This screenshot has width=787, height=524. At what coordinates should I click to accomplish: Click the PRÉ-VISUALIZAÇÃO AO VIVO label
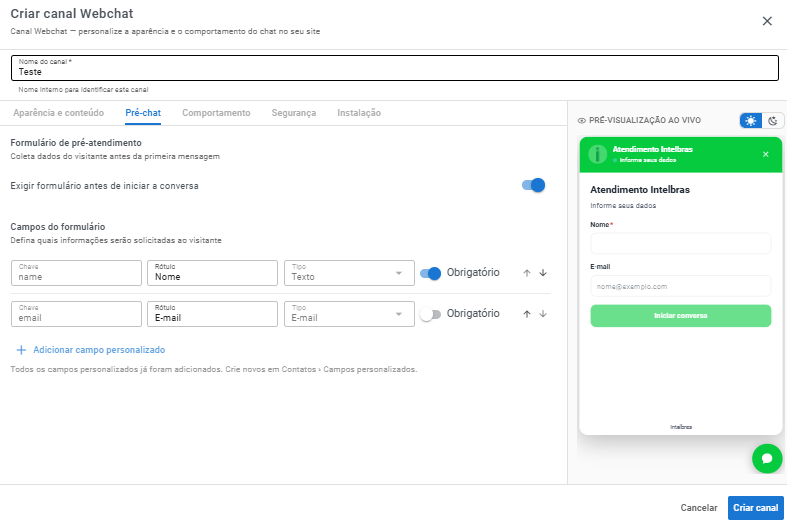tap(644, 120)
